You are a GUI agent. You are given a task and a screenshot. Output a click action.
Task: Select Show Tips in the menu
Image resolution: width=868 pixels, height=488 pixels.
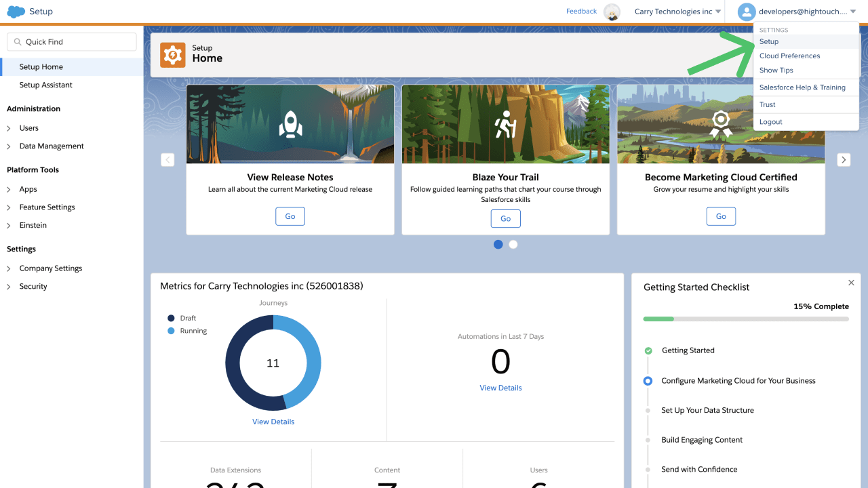pyautogui.click(x=806, y=70)
